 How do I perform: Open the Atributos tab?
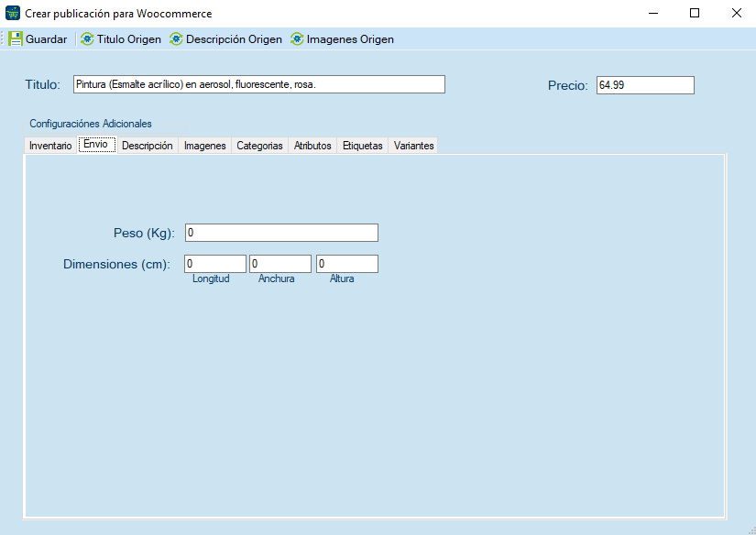coord(312,146)
